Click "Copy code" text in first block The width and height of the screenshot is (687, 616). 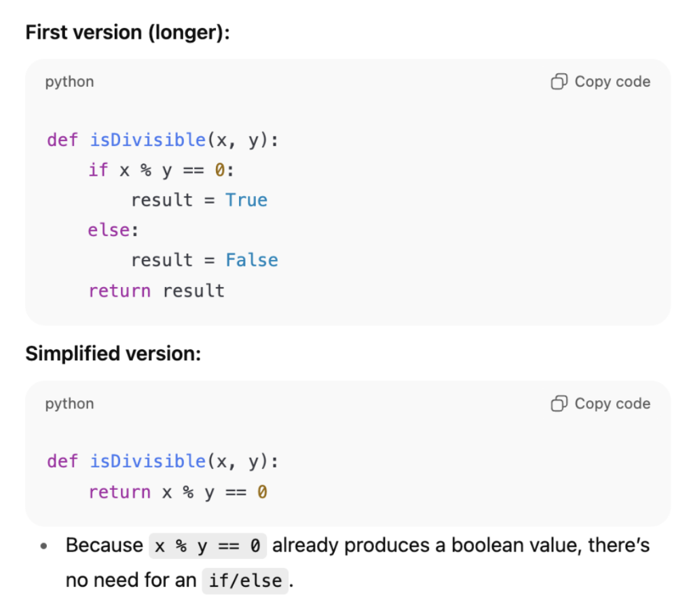pyautogui.click(x=612, y=82)
